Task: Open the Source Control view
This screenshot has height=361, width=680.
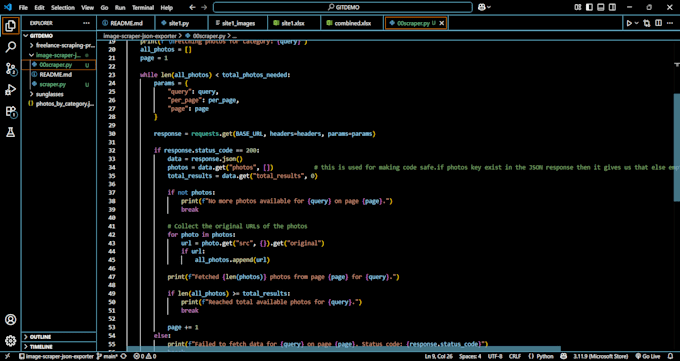Action: [x=10, y=68]
